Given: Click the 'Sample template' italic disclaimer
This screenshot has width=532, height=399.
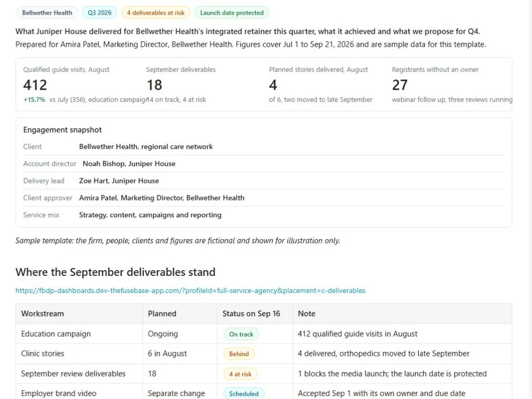Looking at the screenshot, I should point(178,241).
